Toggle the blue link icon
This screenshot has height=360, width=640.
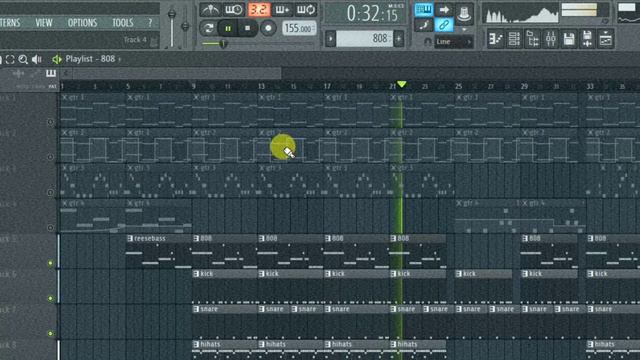[444, 25]
